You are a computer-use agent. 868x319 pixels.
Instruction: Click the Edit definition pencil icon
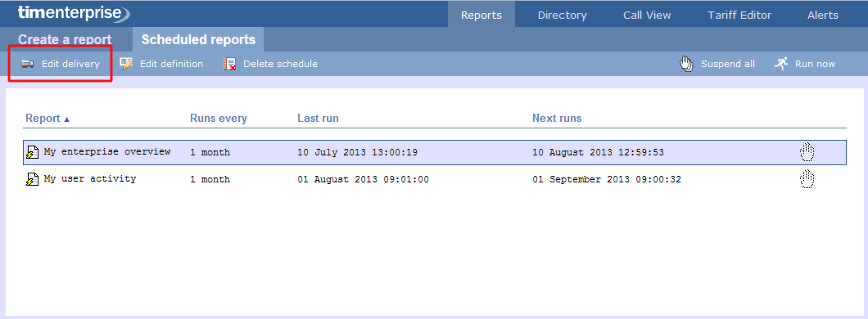pos(126,64)
